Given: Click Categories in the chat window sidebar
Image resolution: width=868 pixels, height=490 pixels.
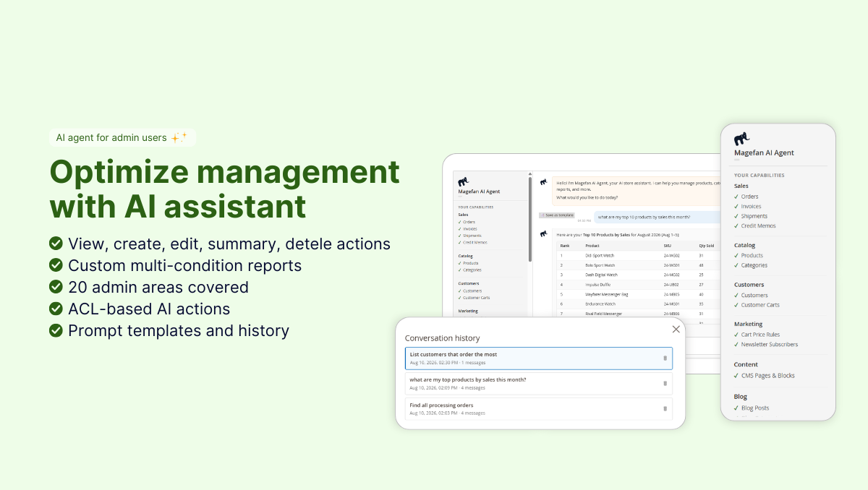Looking at the screenshot, I should click(x=472, y=270).
